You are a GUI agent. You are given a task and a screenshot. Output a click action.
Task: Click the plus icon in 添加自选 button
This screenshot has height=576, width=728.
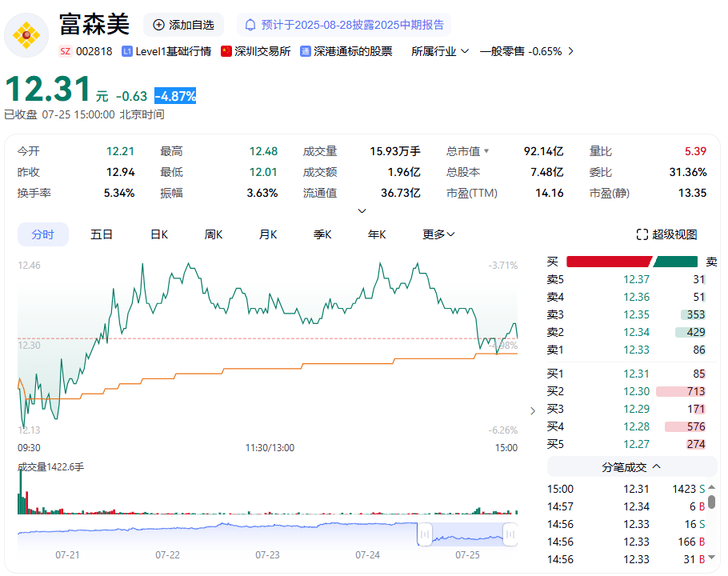point(158,25)
